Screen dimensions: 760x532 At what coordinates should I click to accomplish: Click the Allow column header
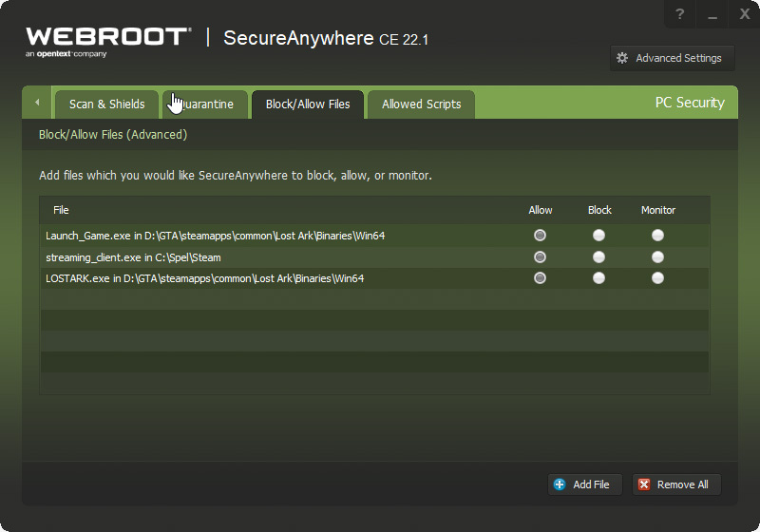tap(541, 210)
